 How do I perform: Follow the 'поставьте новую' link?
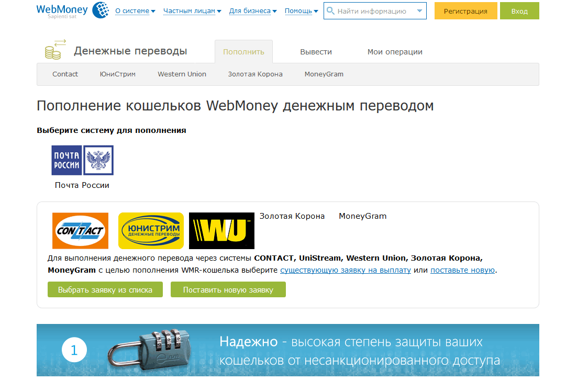(462, 270)
